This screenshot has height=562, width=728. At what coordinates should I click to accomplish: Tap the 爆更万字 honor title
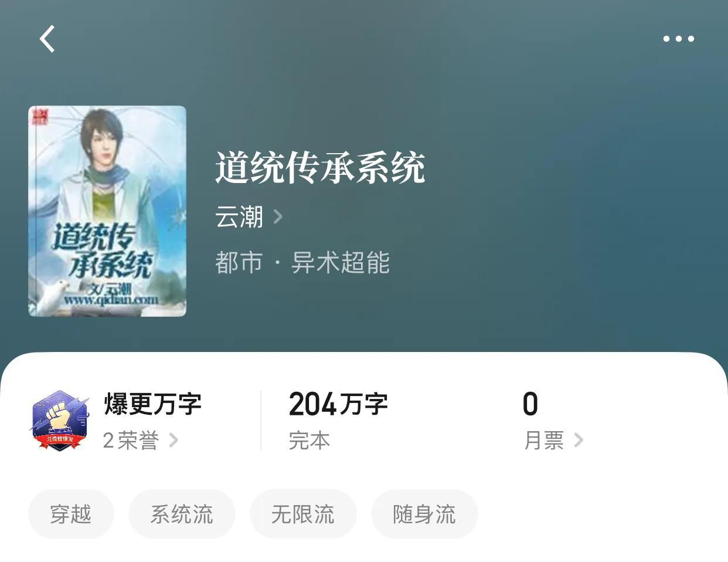coord(153,404)
